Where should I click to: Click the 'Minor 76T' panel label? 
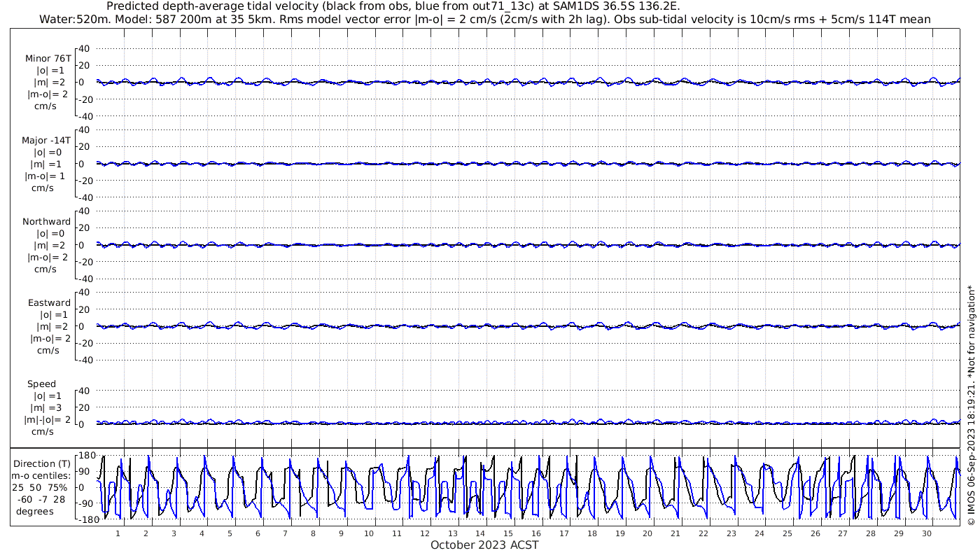tap(48, 59)
